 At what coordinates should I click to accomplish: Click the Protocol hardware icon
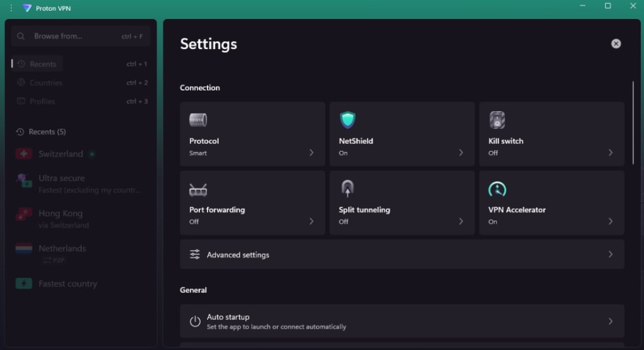198,120
